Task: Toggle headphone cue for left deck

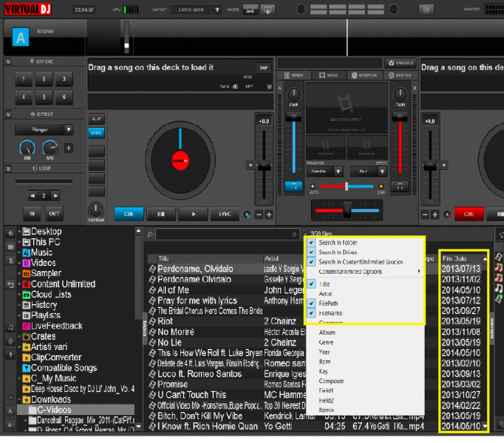Action: click(293, 186)
